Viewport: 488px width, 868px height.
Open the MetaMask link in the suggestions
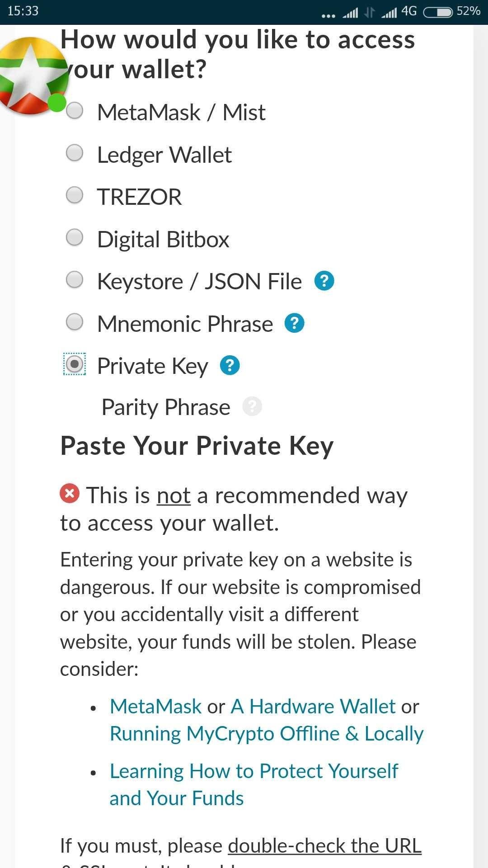click(156, 706)
